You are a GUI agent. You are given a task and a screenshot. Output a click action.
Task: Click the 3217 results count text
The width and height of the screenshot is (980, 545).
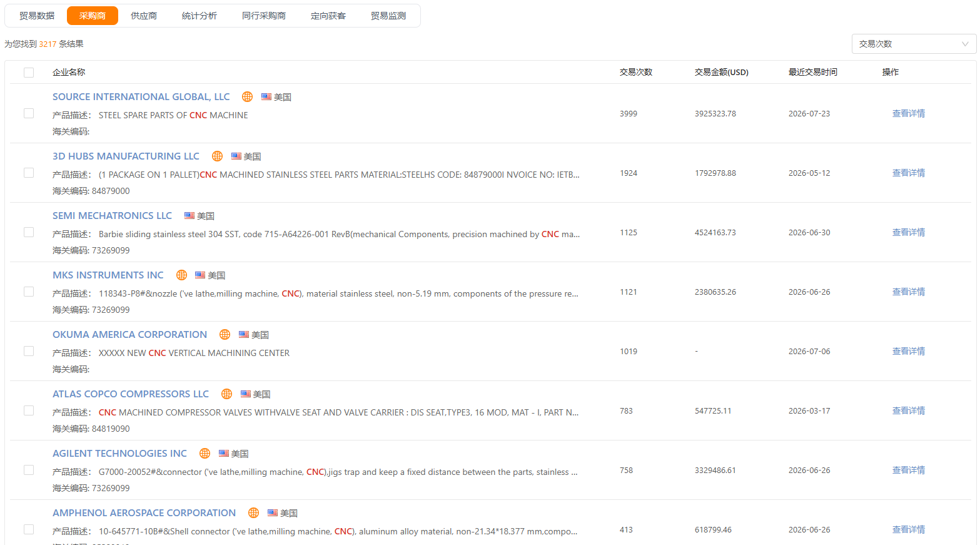[48, 44]
